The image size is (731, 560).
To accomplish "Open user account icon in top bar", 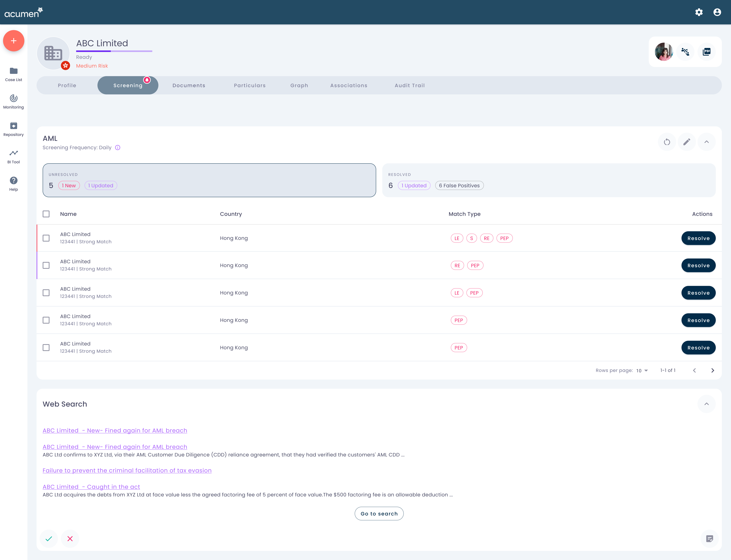I will click(x=717, y=12).
